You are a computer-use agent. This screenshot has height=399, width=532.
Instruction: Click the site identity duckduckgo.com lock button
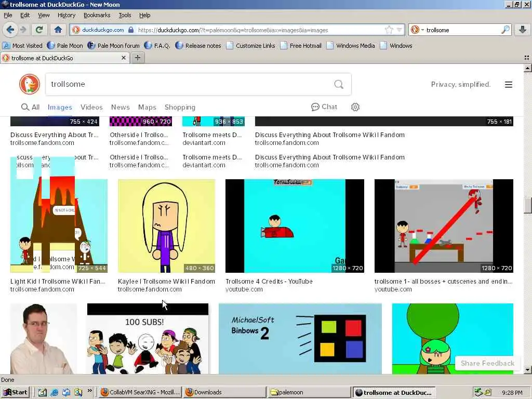(x=103, y=30)
